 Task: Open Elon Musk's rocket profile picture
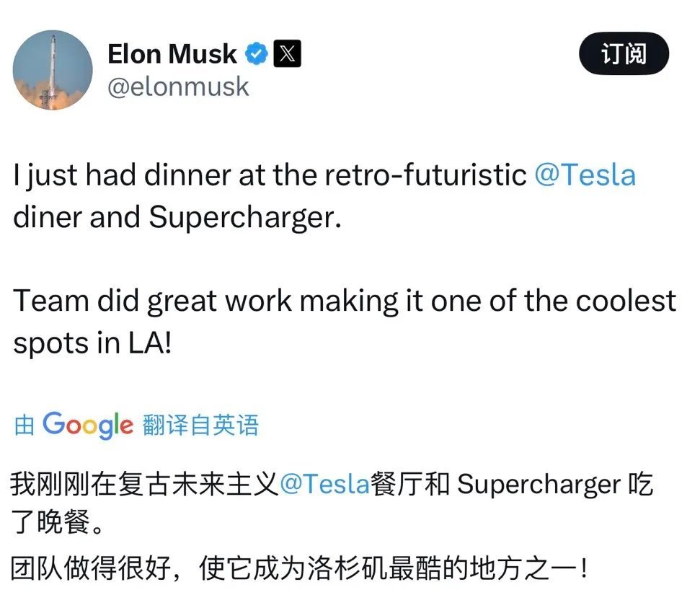53,70
